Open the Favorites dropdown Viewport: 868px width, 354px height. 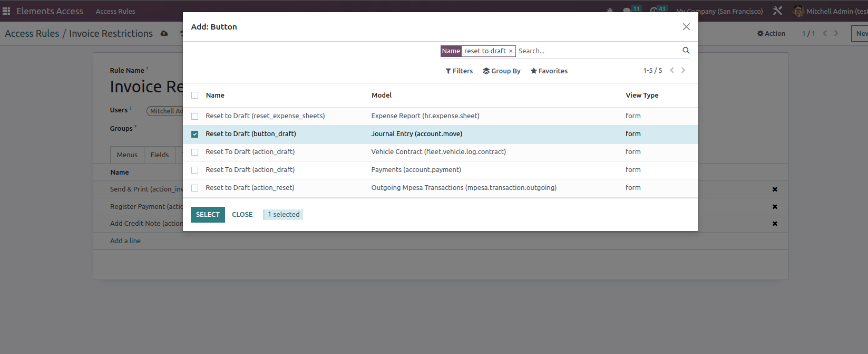[549, 71]
